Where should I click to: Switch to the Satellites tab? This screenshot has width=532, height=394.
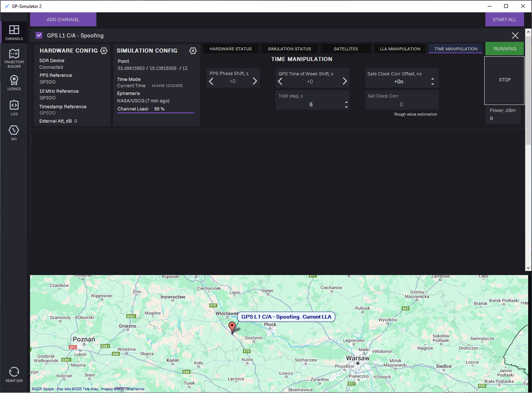pos(346,49)
